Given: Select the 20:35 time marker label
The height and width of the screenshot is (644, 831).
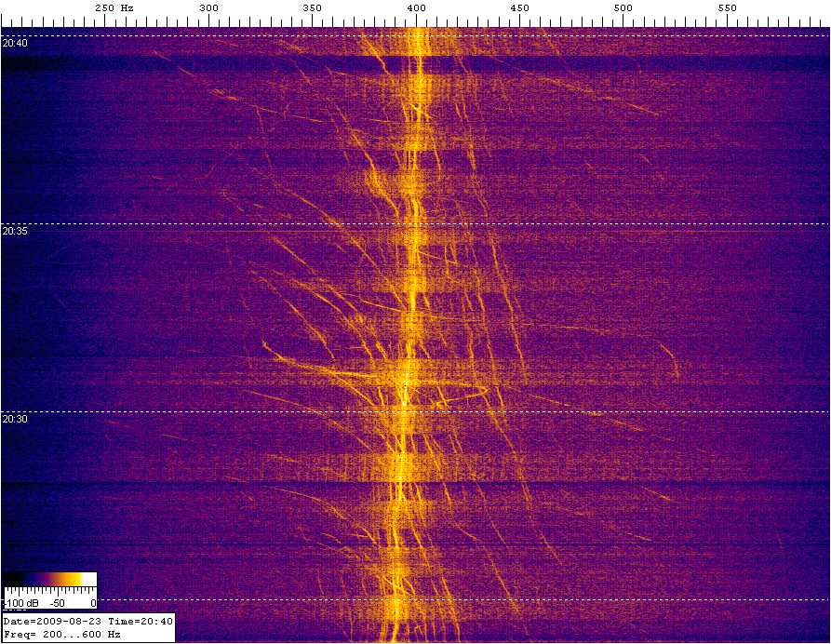Looking at the screenshot, I should point(15,232).
